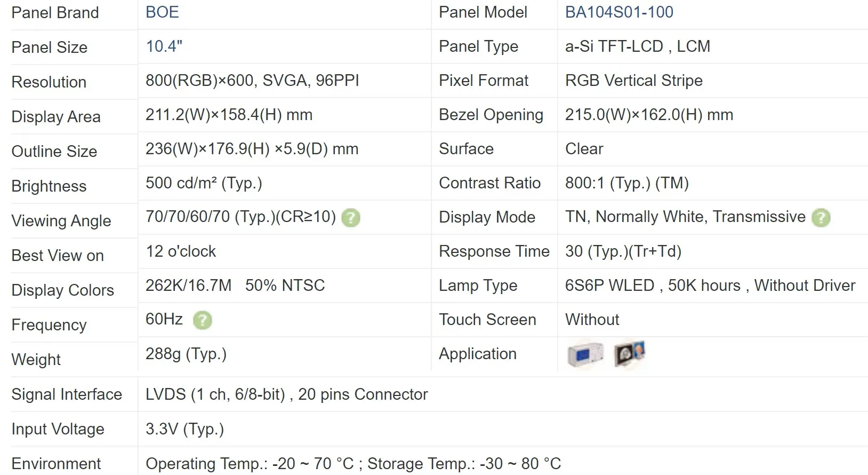Open the BA104S01-100 panel model link

(618, 12)
